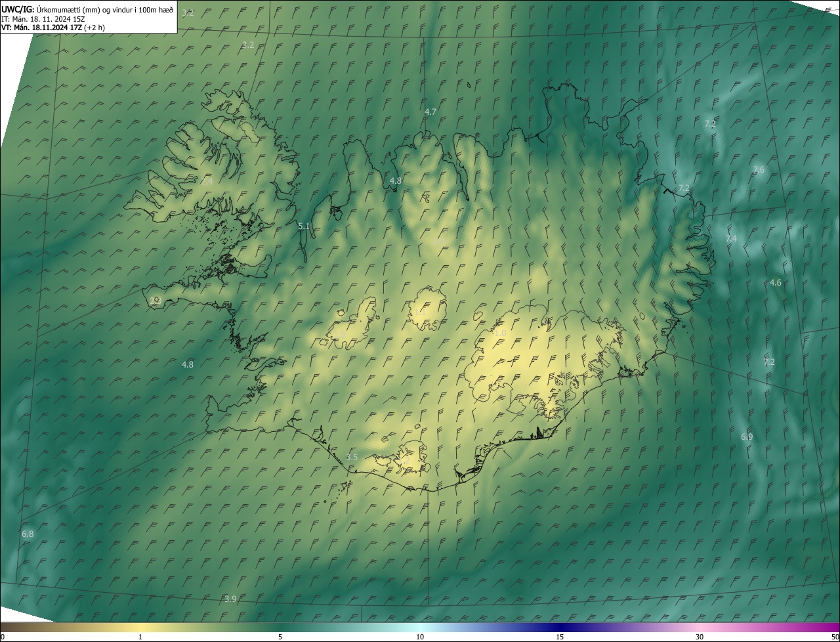This screenshot has width=840, height=642.
Task: Click the 7.6 value label on the map
Action: pos(759,170)
